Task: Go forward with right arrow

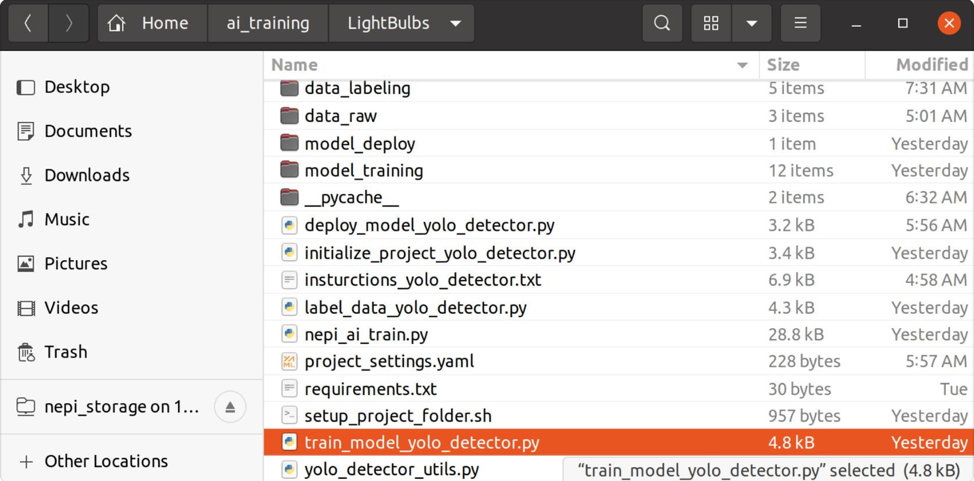Action: coord(68,23)
